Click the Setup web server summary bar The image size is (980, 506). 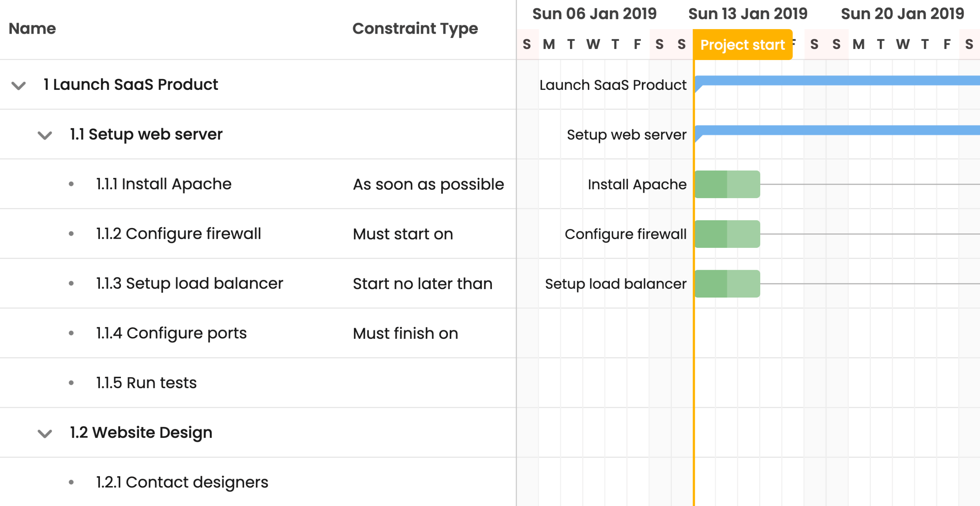[835, 130]
